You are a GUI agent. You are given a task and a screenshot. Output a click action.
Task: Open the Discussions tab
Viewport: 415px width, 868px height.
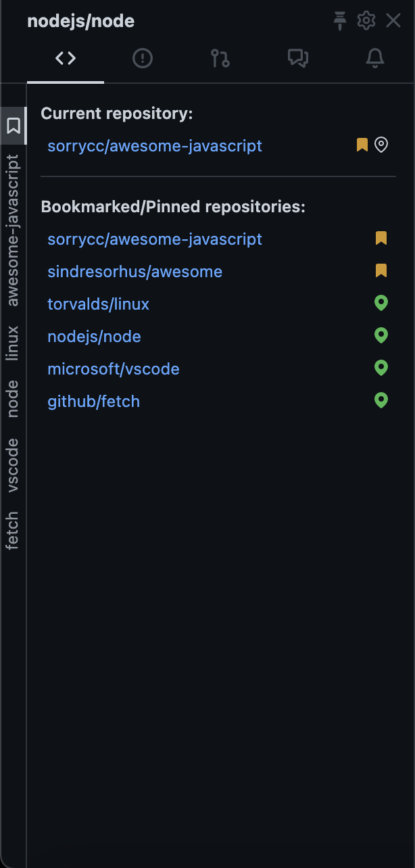298,59
